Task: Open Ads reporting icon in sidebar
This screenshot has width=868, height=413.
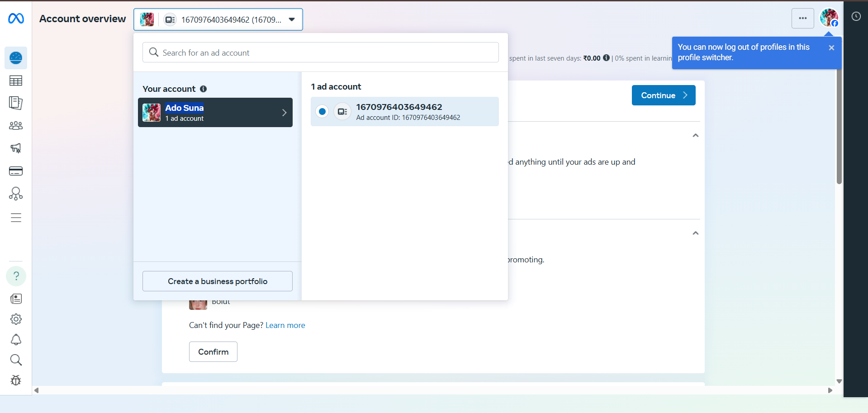Action: pyautogui.click(x=16, y=103)
